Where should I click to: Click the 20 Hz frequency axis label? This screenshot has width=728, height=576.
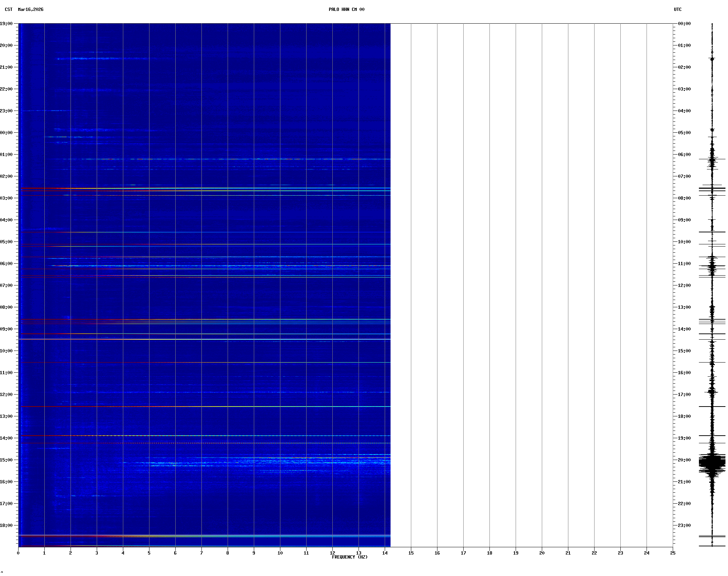pos(542,553)
